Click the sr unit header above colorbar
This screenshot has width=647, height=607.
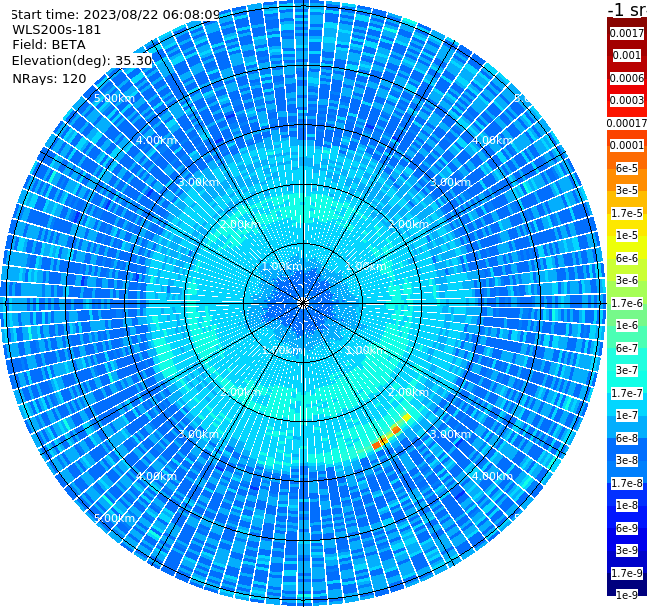[x=627, y=10]
